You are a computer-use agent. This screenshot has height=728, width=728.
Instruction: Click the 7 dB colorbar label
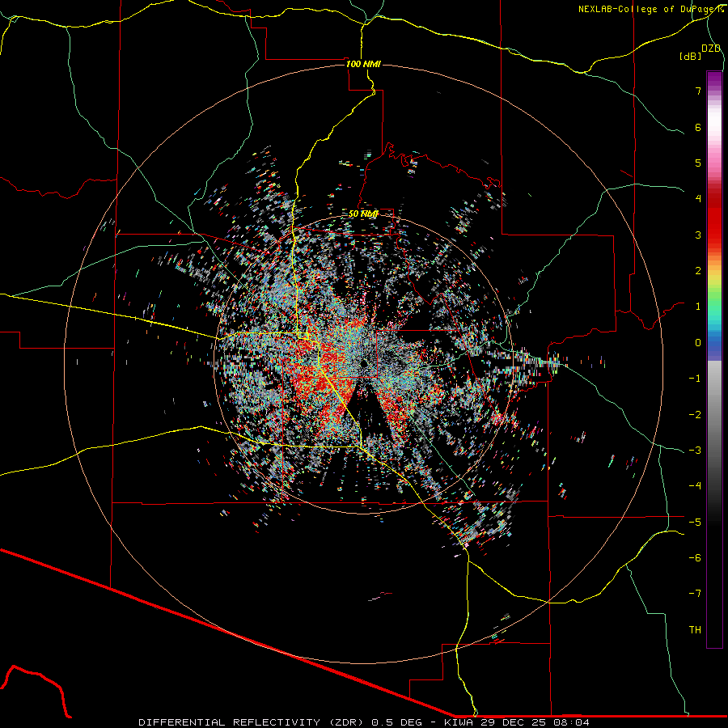point(698,91)
